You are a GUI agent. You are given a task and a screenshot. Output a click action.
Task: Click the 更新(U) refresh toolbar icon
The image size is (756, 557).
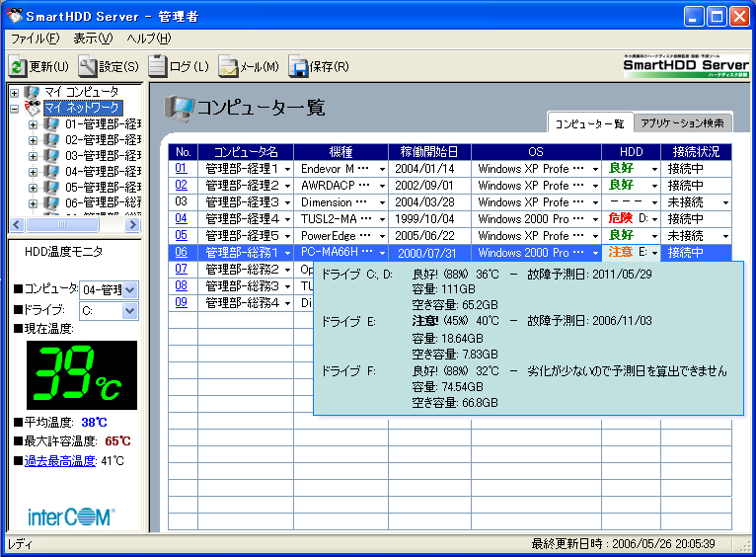(x=18, y=66)
